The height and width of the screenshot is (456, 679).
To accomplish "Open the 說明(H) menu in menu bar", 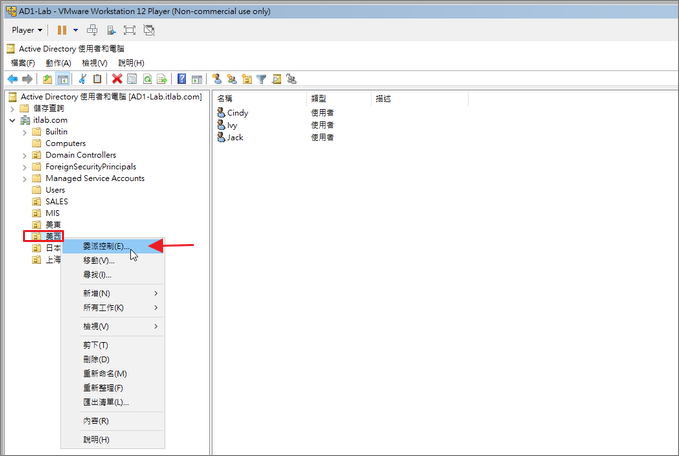I will pos(131,63).
